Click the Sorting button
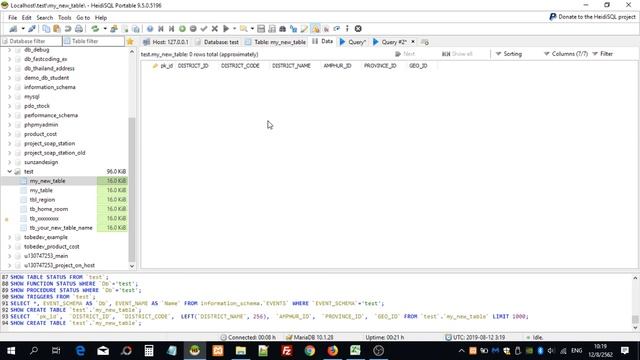 (x=509, y=54)
